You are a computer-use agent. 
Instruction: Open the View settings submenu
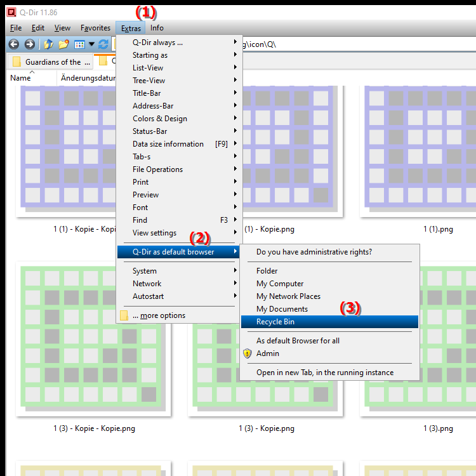[178, 233]
